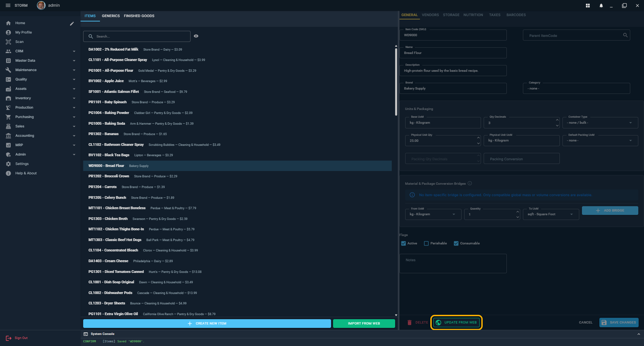Click the edit pencil next to Home
The image size is (644, 346).
[72, 23]
